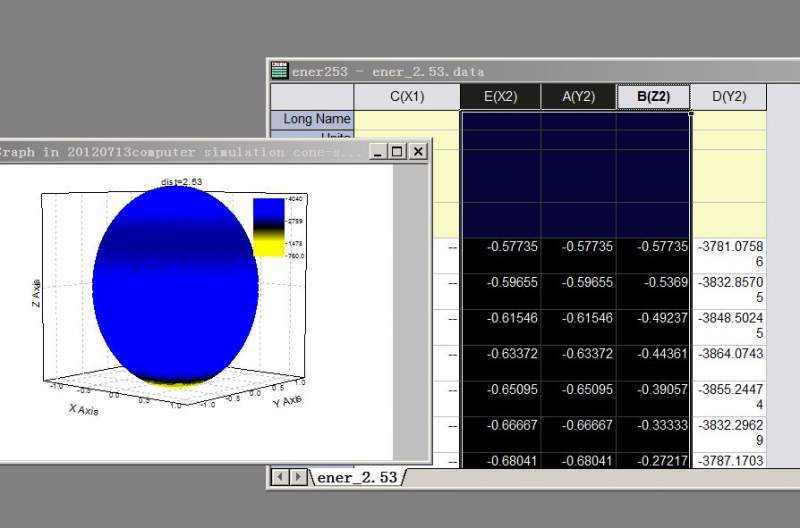Select the blue-yellow color scale legend

278,227
